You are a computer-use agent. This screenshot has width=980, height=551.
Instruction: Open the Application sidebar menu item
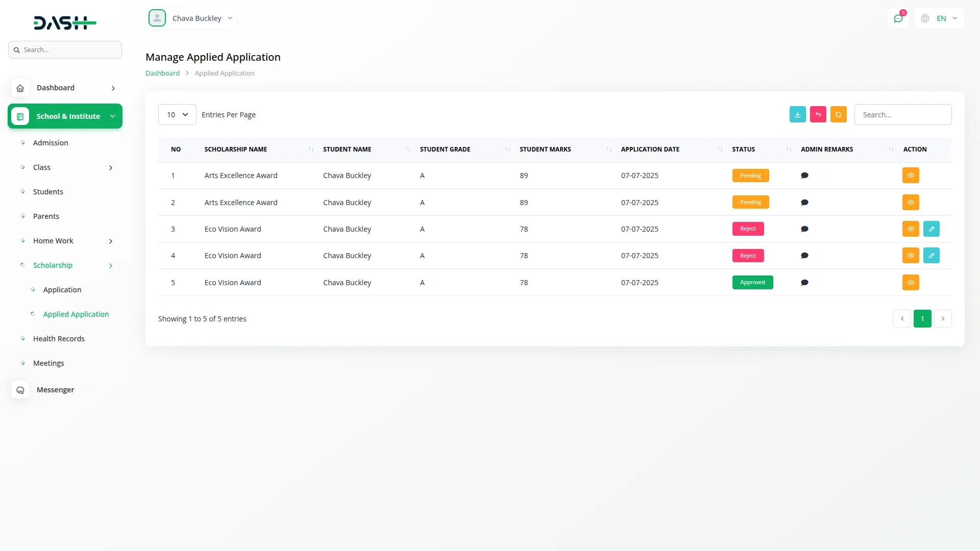tap(62, 290)
